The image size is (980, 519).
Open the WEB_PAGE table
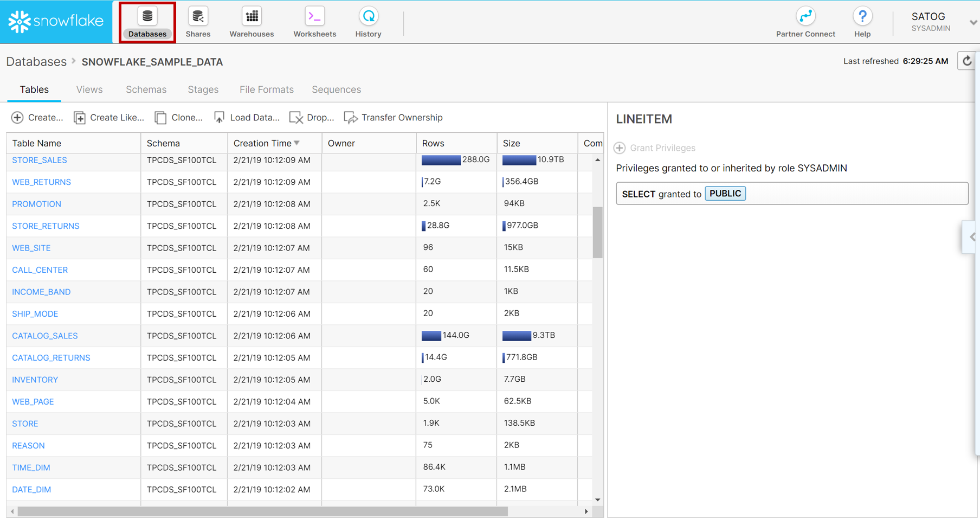click(x=33, y=402)
